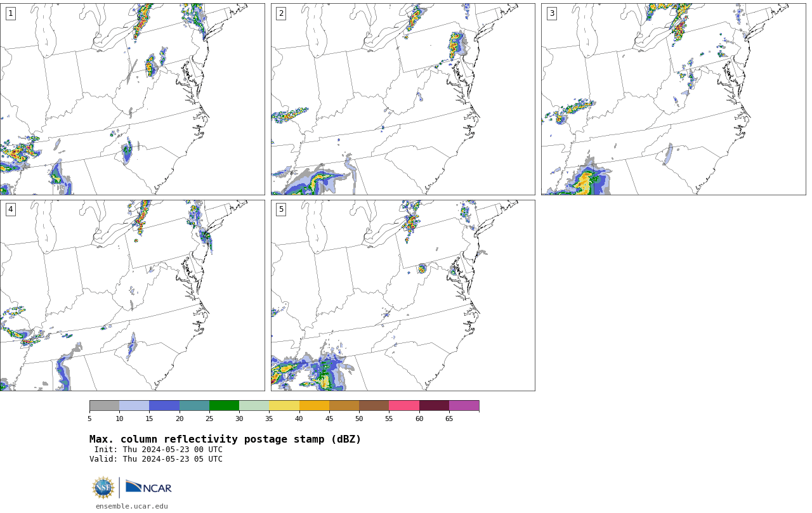Open ensemble member 1 reflectivity map
Screen dimensions: 812x513
tap(133, 99)
